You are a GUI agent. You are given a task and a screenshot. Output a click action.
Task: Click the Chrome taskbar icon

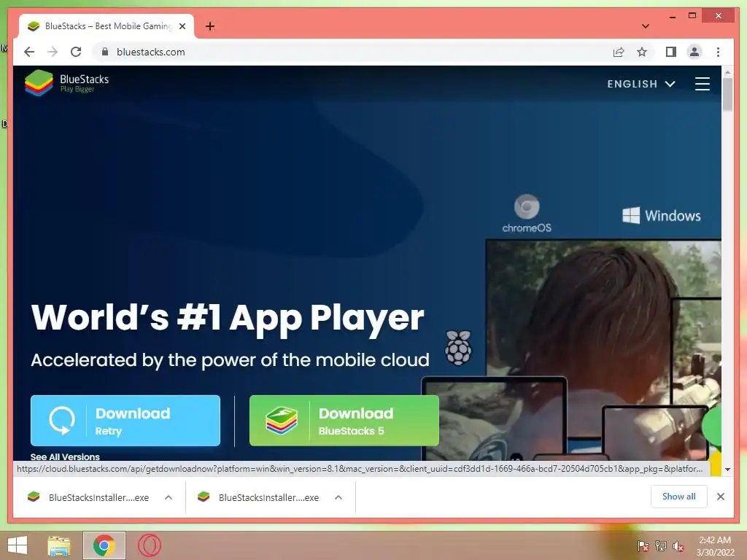pyautogui.click(x=104, y=545)
